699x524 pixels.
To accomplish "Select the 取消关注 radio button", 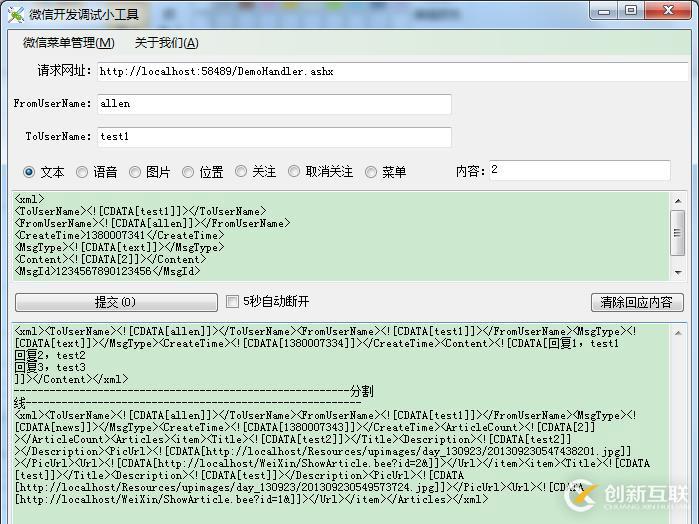I will tap(294, 172).
